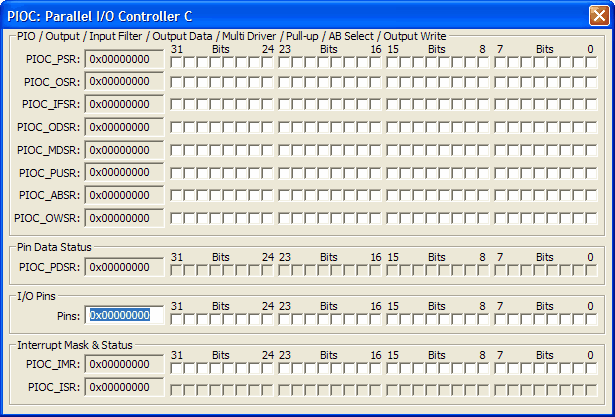This screenshot has width=615, height=417.
Task: Check bit 8 in the Pins row
Action: pos(483,319)
